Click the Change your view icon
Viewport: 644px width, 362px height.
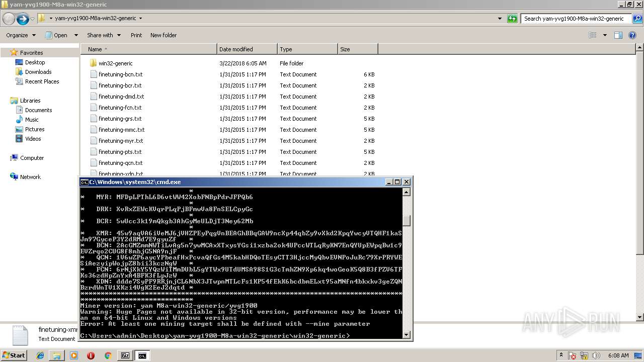[593, 35]
